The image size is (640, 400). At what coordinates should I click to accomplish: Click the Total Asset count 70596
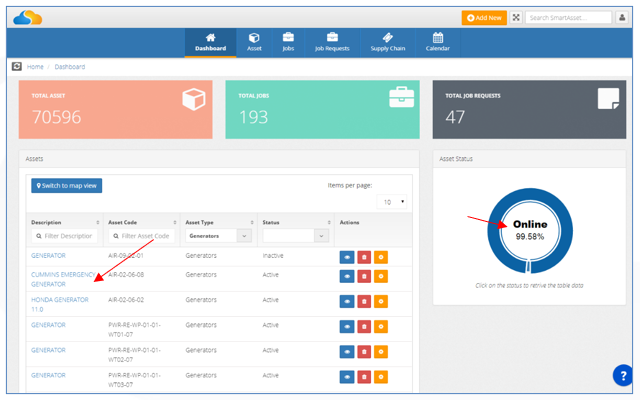point(56,117)
